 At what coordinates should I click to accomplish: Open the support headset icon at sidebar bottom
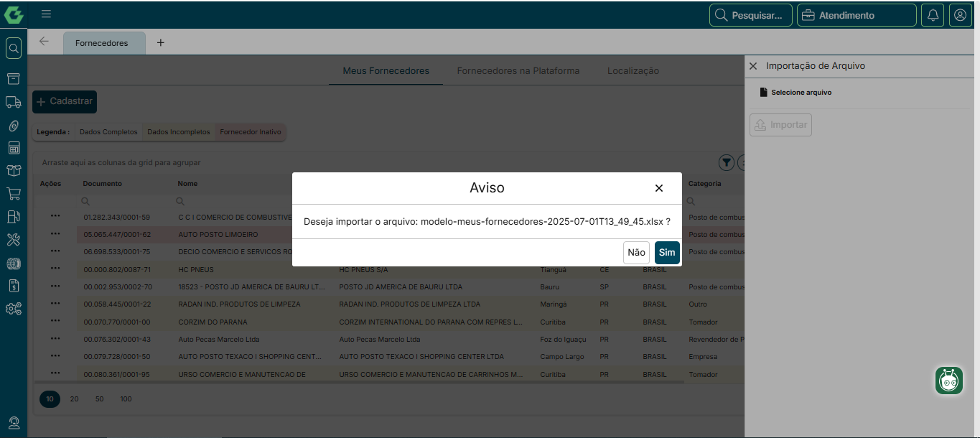click(14, 423)
